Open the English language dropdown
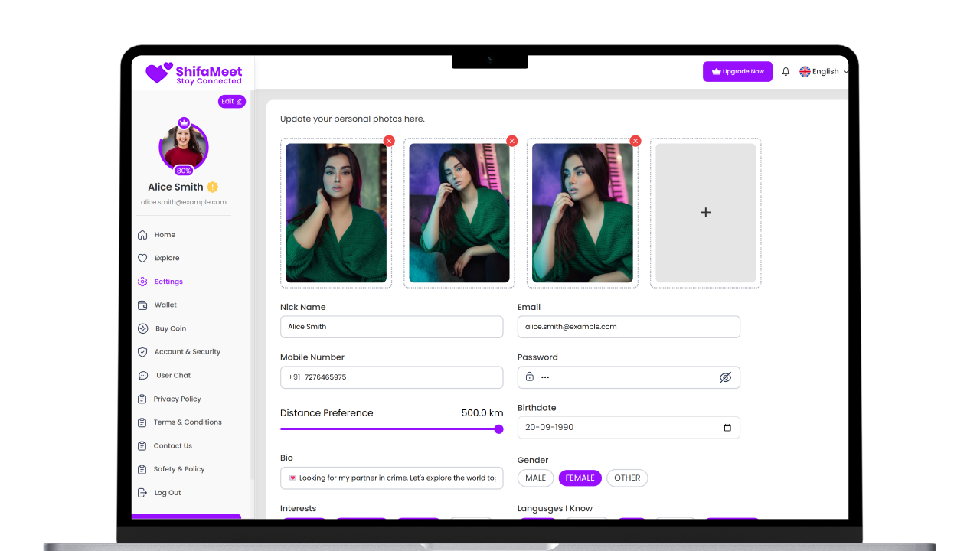Screen dimensions: 980x551 click(x=824, y=71)
